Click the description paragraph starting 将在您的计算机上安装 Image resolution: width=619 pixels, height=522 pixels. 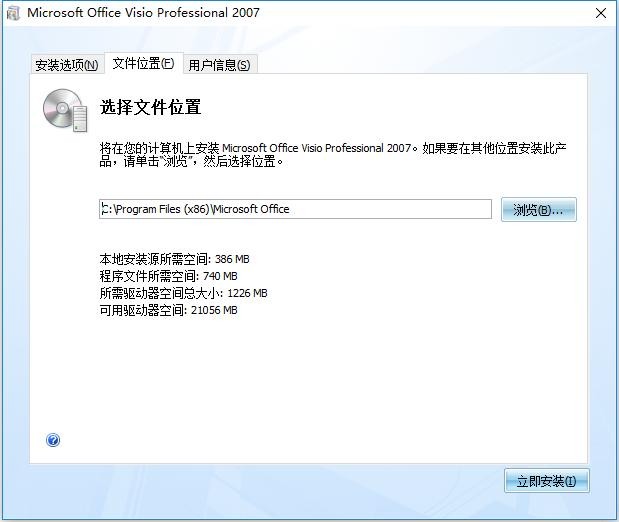click(x=333, y=154)
